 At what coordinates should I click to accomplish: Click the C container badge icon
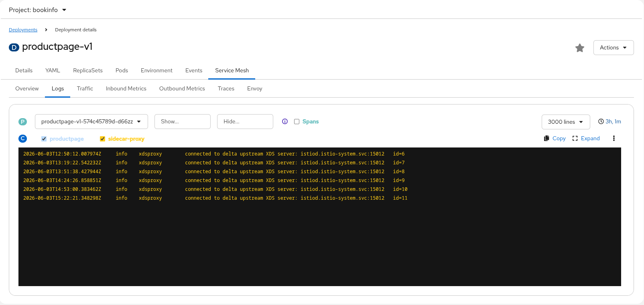click(x=23, y=138)
